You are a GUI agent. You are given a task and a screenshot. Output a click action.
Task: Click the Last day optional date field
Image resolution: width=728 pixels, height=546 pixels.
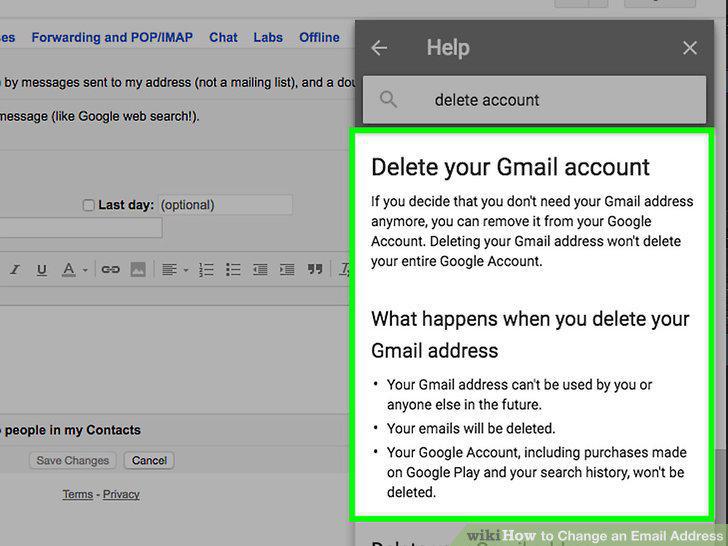(226, 205)
